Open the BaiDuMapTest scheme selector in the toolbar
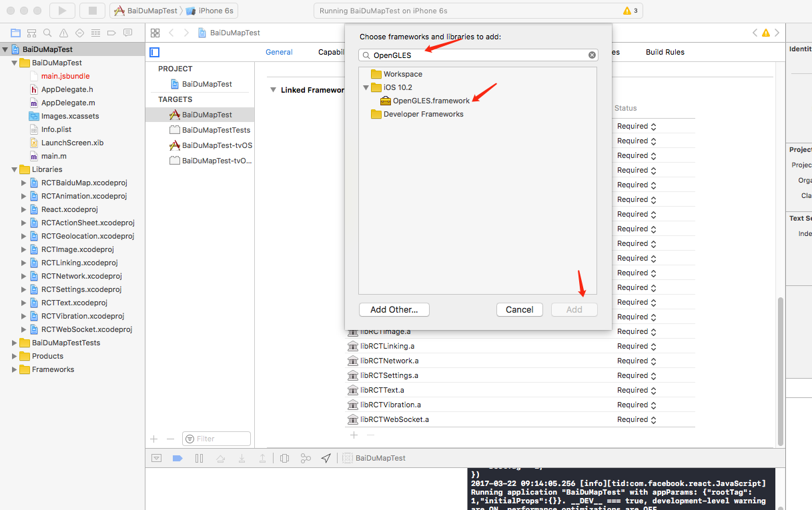Screen dimensions: 812x510 pyautogui.click(x=145, y=11)
